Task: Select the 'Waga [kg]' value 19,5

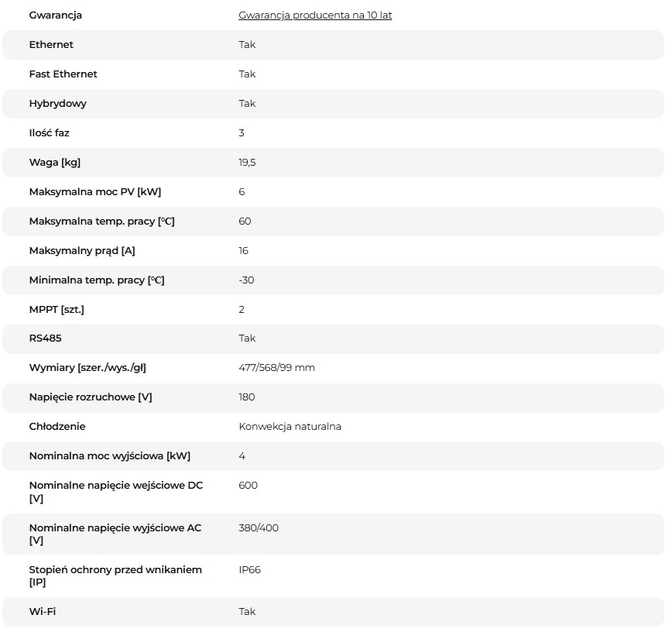Action: point(248,163)
